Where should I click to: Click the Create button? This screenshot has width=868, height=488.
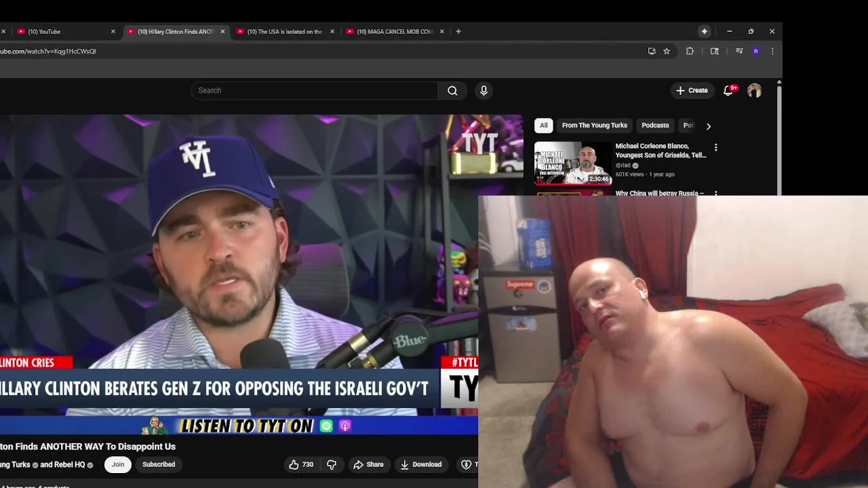(692, 90)
